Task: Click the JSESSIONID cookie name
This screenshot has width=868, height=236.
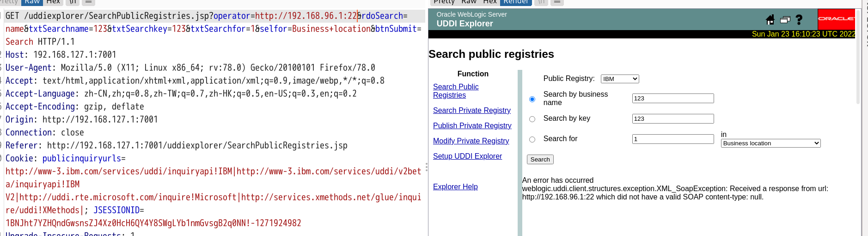Action: [116, 210]
